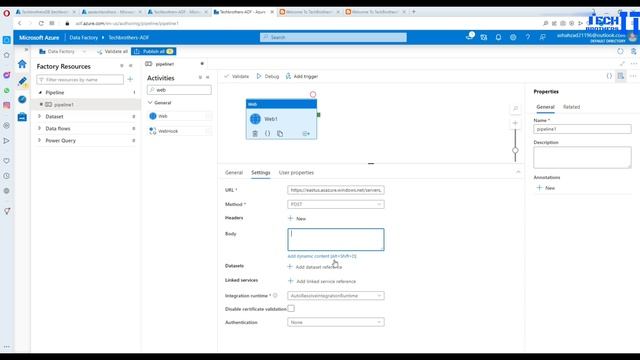This screenshot has width=640, height=360.
Task: Open Azure feedback icon in header
Action: [x=542, y=37]
